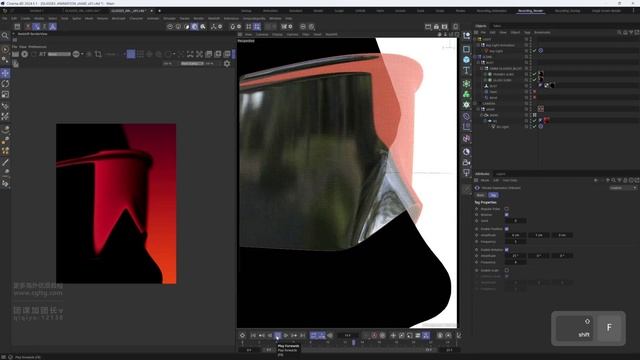
Task: Switch to Layers tab beside Attributes
Action: (x=500, y=174)
